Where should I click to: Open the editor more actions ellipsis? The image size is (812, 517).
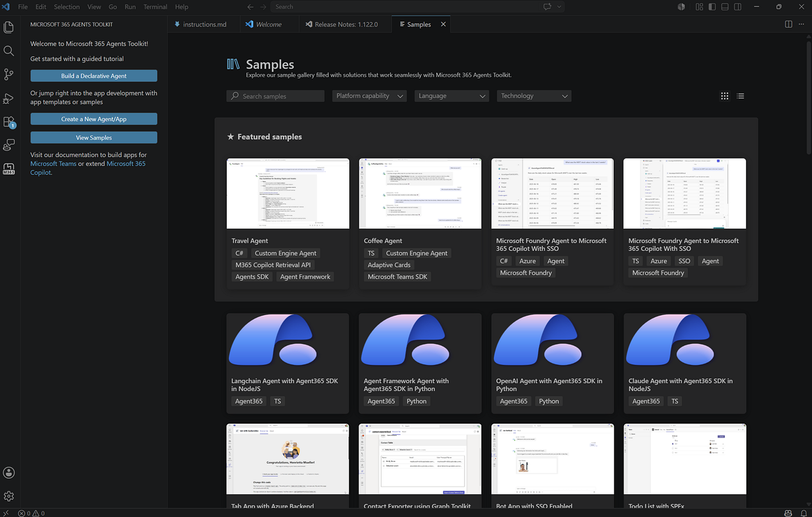point(801,24)
